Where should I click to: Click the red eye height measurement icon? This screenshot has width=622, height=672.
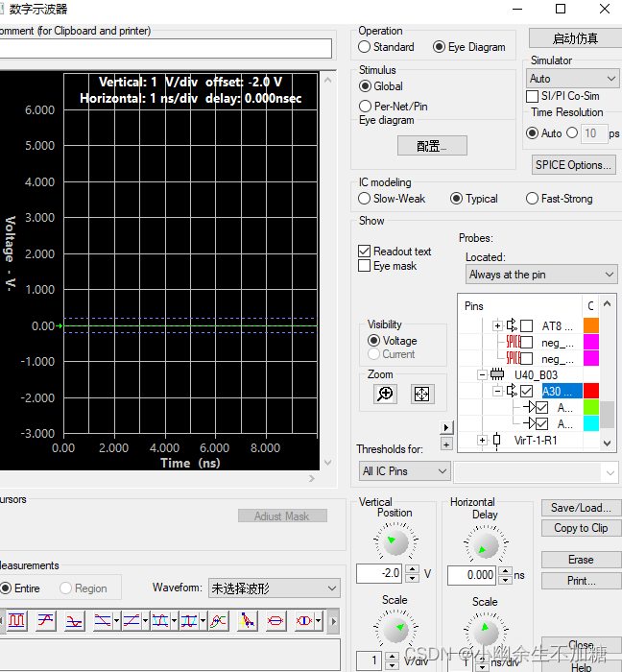point(275,620)
